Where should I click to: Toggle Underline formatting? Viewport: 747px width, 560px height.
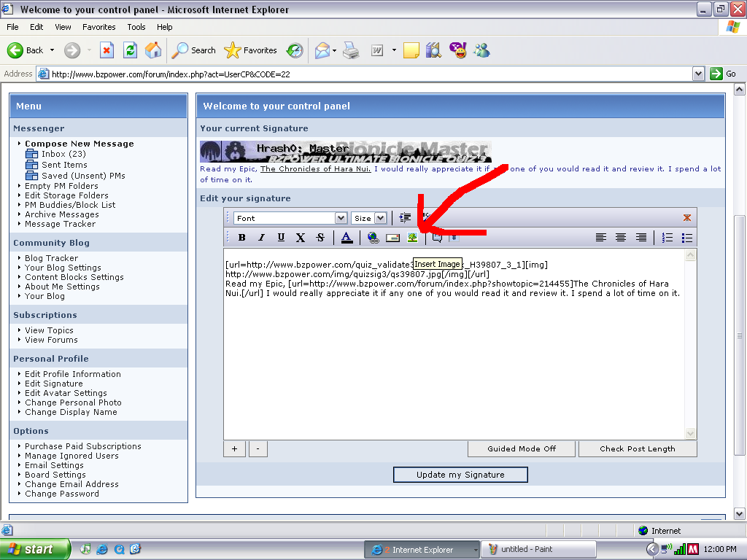click(281, 238)
